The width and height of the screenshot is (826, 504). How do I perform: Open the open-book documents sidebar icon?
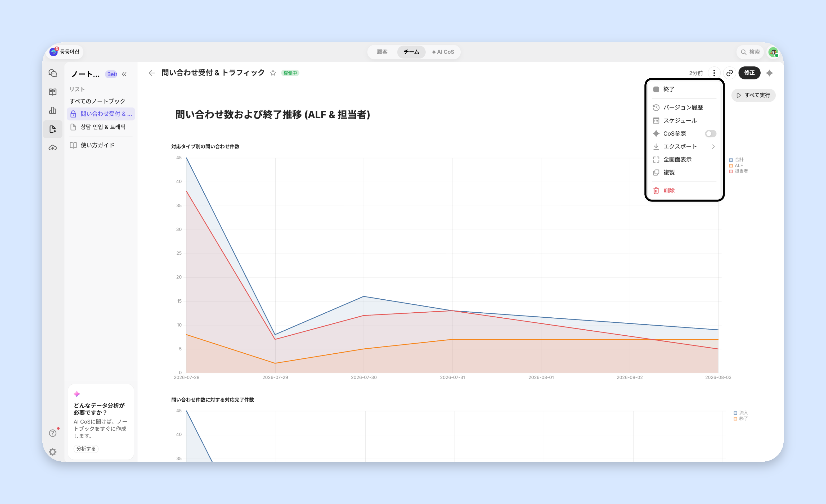pos(53,92)
